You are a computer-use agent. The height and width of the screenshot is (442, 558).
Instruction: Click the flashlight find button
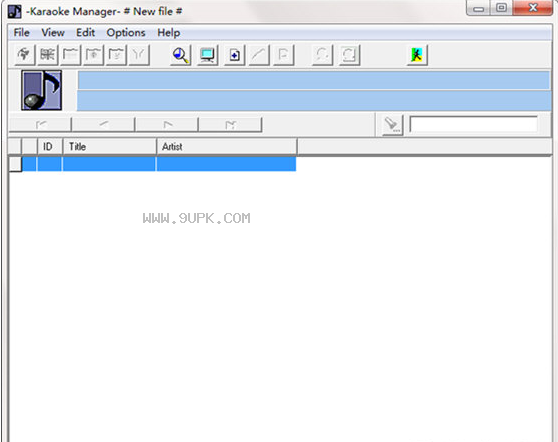tap(392, 125)
